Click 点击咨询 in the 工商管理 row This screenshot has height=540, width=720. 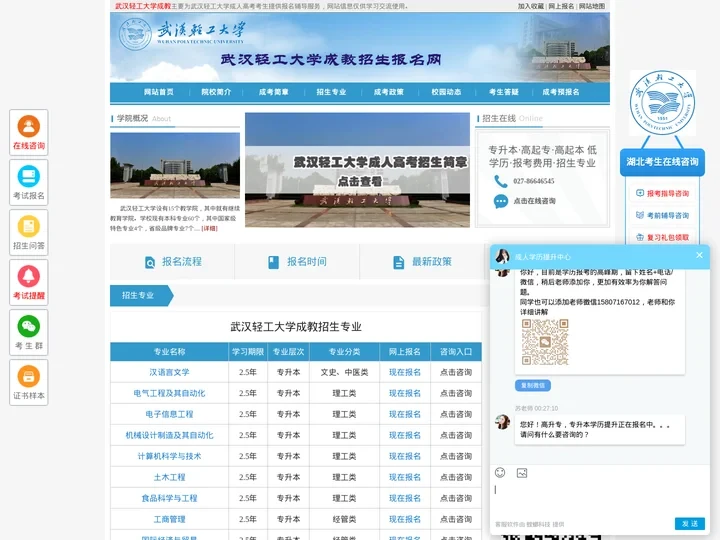pos(456,519)
